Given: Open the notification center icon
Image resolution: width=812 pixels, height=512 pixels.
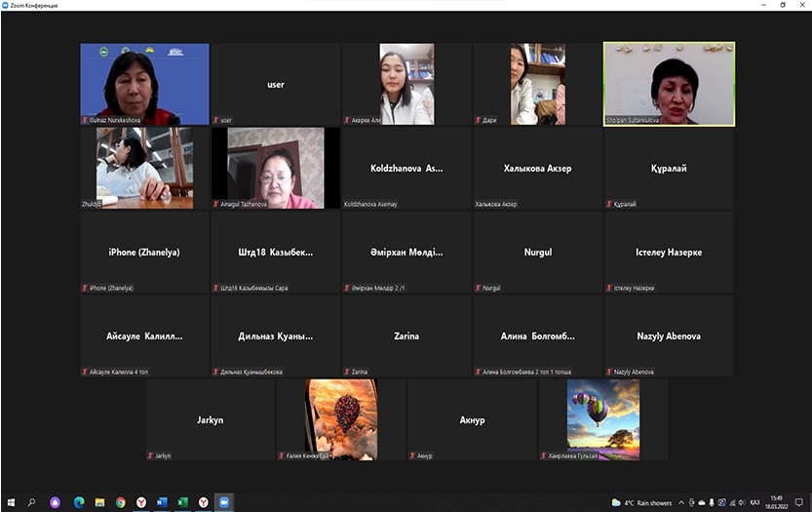Looking at the screenshot, I should pyautogui.click(x=798, y=502).
